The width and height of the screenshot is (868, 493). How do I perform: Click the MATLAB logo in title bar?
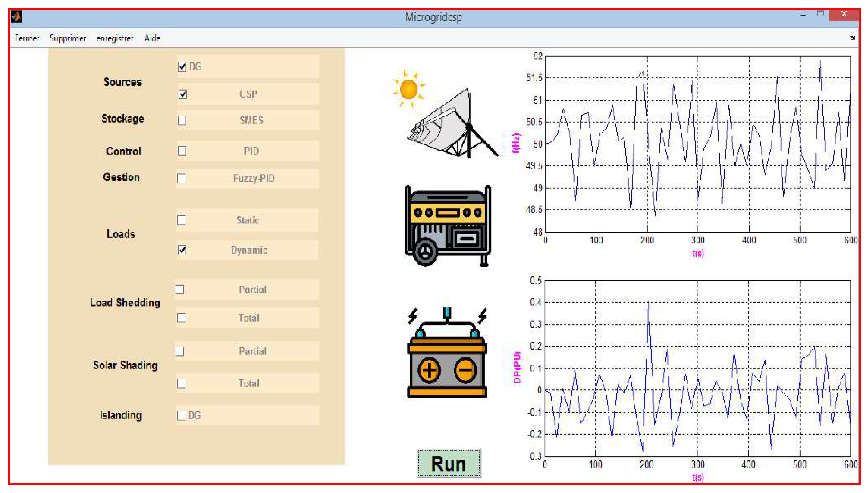(x=17, y=16)
